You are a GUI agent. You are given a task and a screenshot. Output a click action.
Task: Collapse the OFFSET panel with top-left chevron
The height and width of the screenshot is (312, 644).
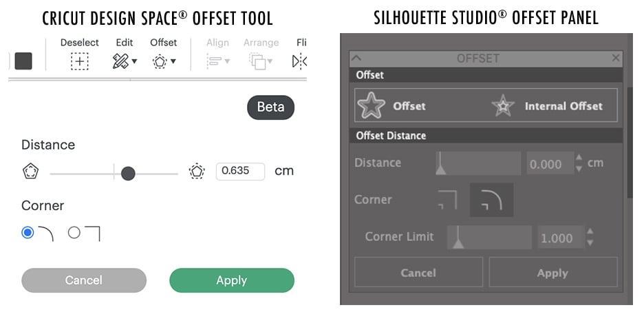click(x=356, y=59)
